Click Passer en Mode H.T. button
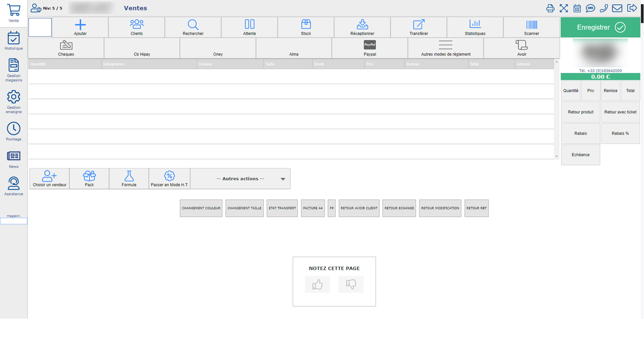The image size is (644, 362). pos(170,178)
